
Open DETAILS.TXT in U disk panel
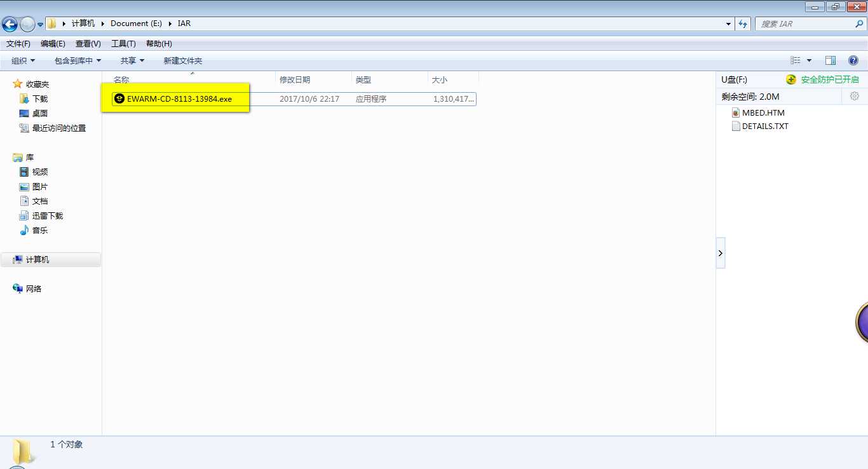tap(765, 126)
